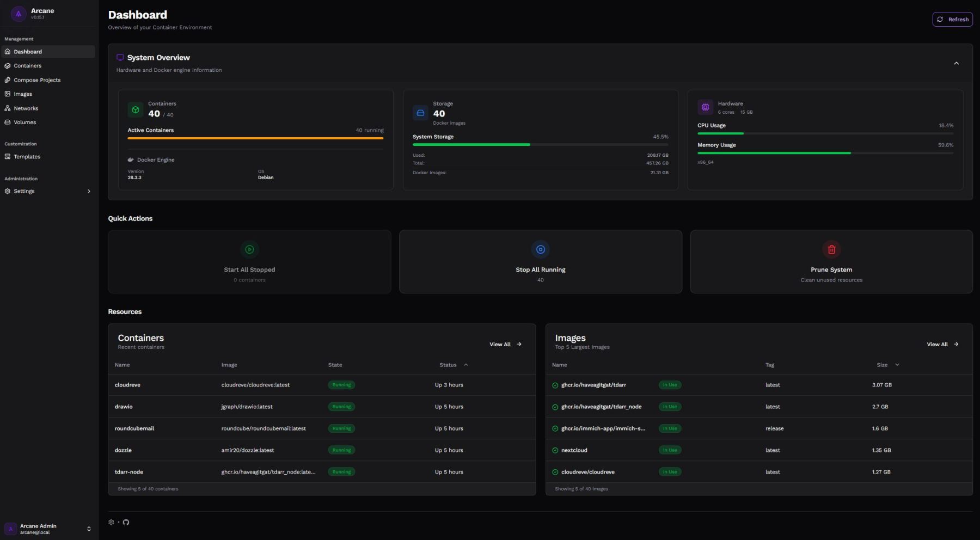The width and height of the screenshot is (980, 540).
Task: Click the Hardware CPU chip icon
Action: 705,107
